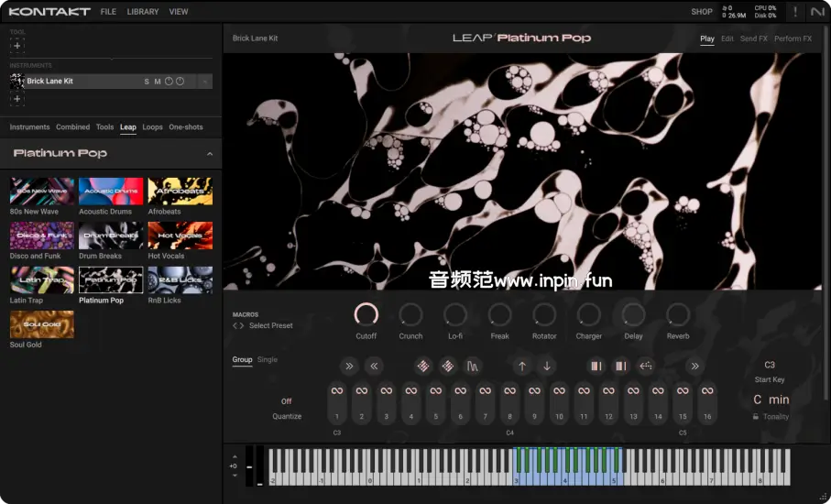Mute the Brick Lane Kit instrument
This screenshot has height=504, width=831.
tap(158, 82)
